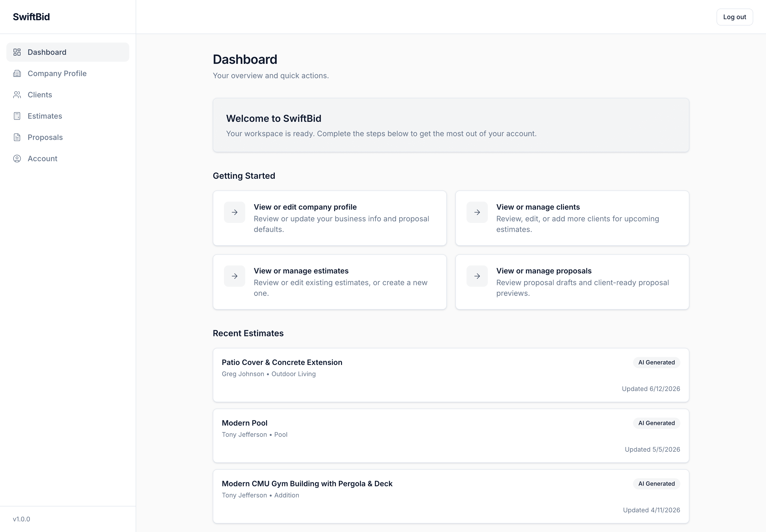The height and width of the screenshot is (532, 766).
Task: Click the v1.0.0 version label
Action: coord(21,519)
